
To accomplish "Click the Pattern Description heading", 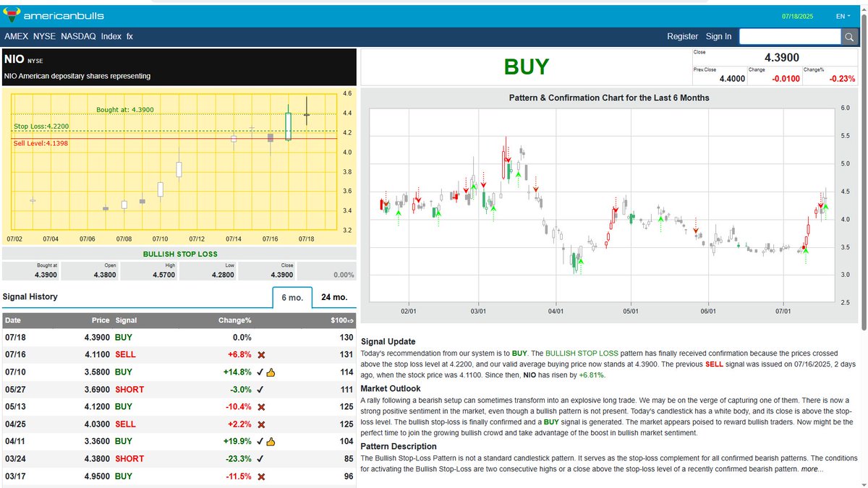I will [399, 446].
